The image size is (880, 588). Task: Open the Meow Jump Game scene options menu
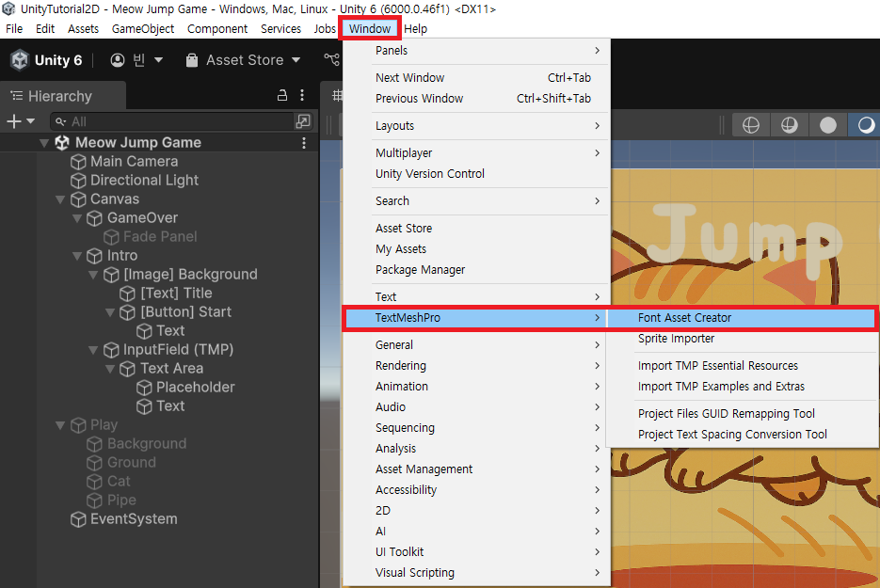[304, 143]
